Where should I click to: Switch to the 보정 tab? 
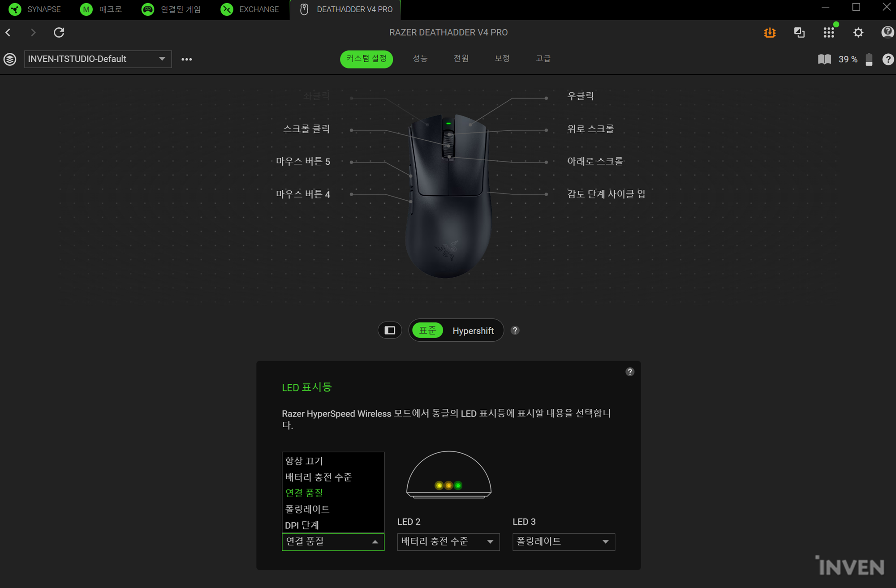[x=502, y=59]
